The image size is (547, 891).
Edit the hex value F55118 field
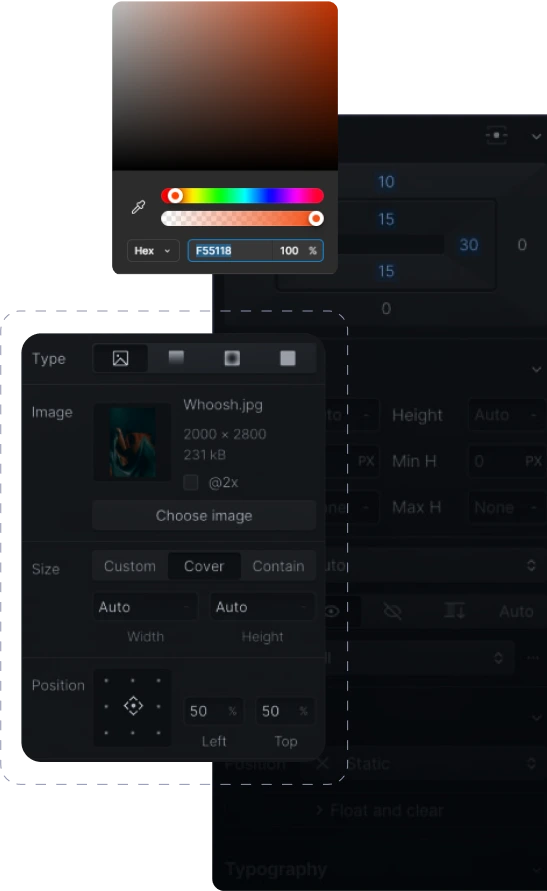[x=230, y=251]
